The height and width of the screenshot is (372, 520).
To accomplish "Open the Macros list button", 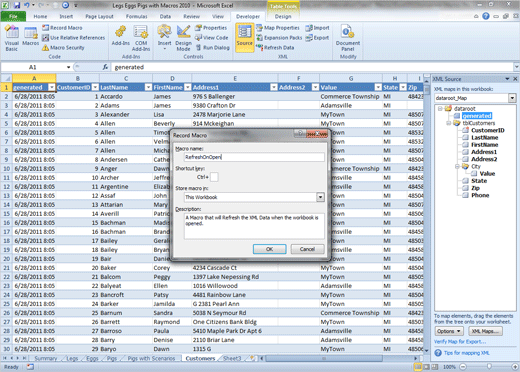I will point(30,36).
